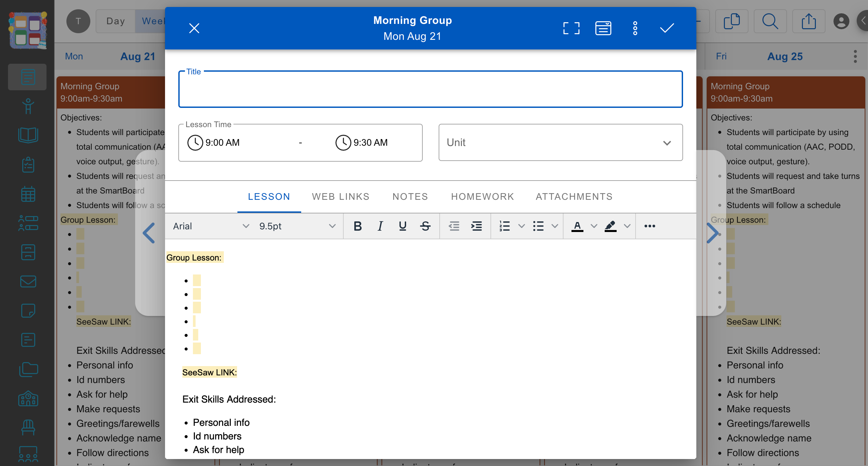Screen dimensions: 868x466
Task: Expand the Unit dropdown
Action: click(561, 142)
